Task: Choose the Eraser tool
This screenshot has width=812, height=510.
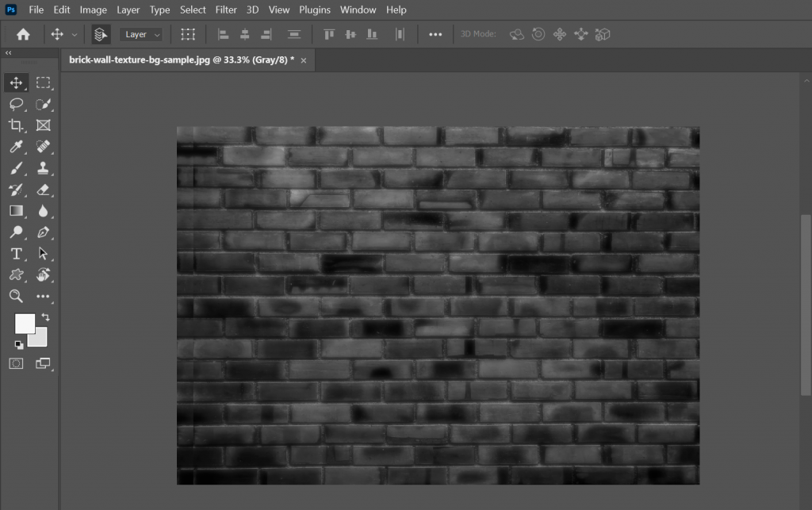Action: point(43,190)
